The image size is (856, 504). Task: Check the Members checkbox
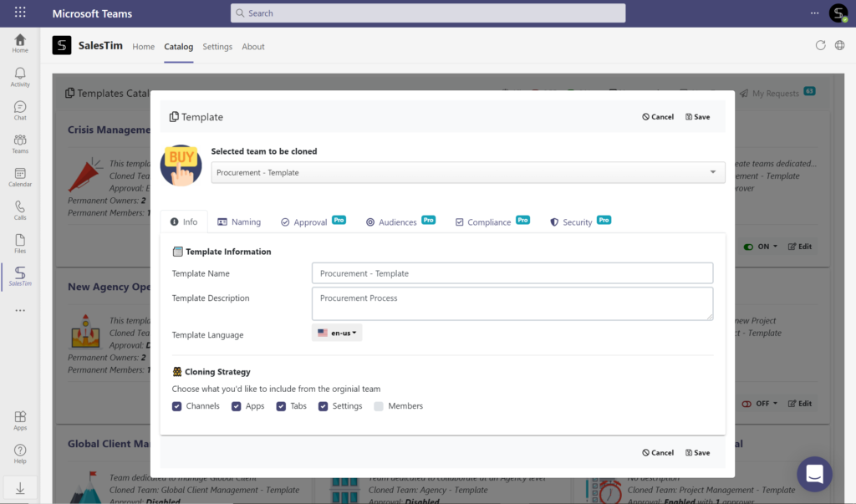(x=379, y=406)
